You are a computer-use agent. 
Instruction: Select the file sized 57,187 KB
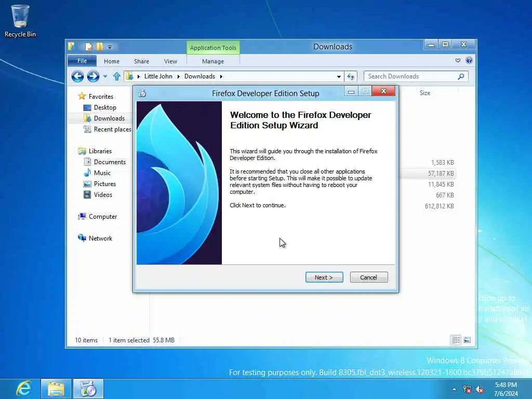click(x=441, y=174)
